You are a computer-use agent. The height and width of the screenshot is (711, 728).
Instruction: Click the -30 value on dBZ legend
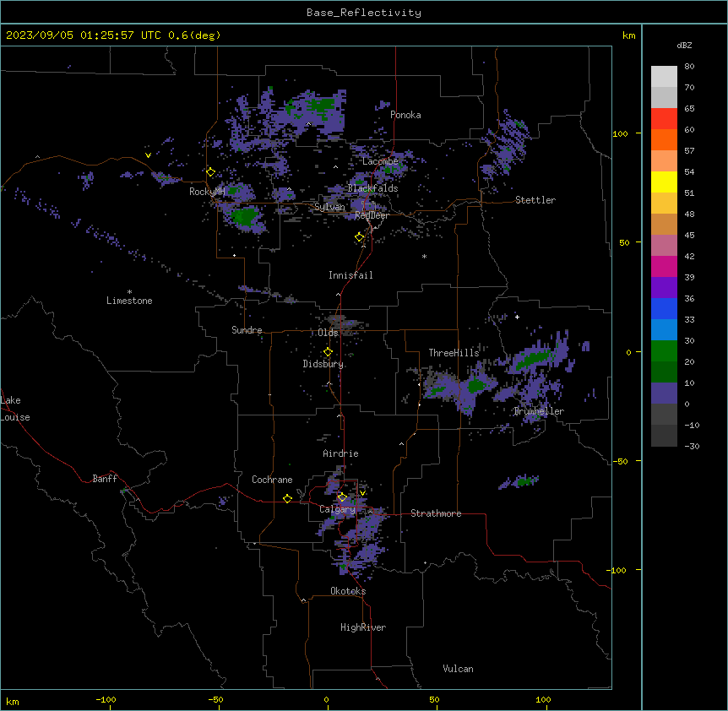point(692,446)
